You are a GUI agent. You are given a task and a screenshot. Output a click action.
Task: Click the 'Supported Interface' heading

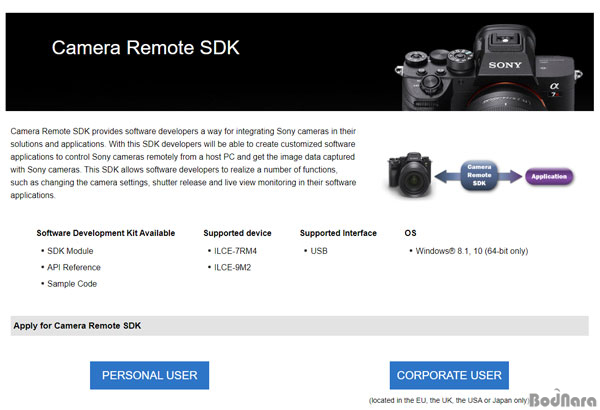click(338, 233)
